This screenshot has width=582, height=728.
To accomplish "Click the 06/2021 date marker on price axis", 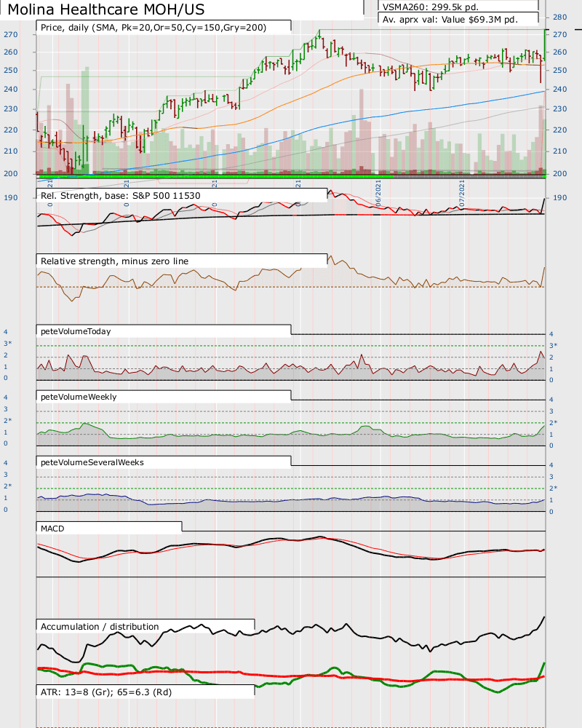I will (x=378, y=193).
